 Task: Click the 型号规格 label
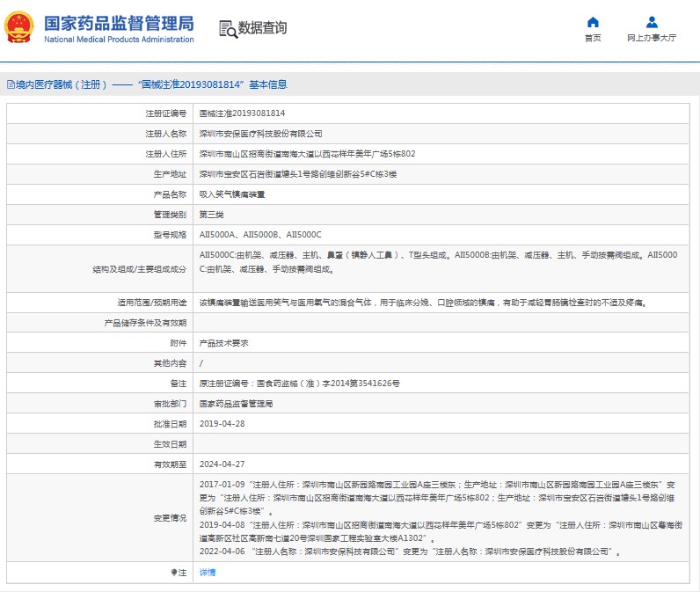pyautogui.click(x=170, y=234)
